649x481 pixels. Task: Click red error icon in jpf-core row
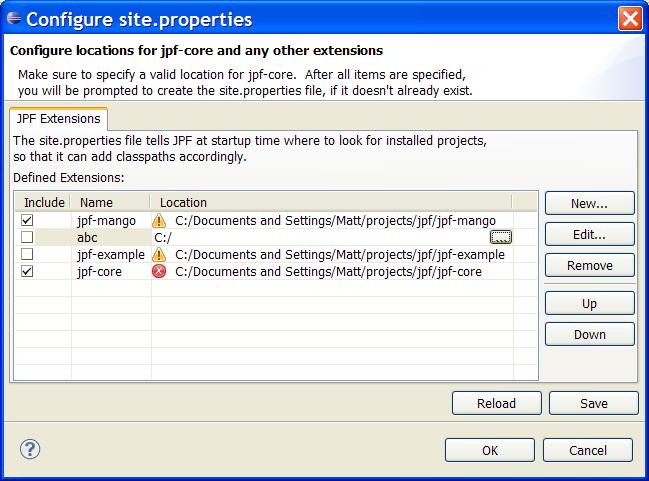(x=159, y=271)
